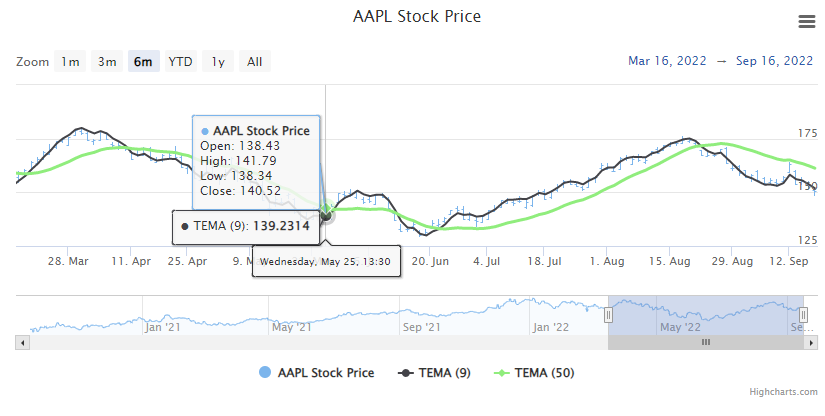Image resolution: width=825 pixels, height=416 pixels.
Task: Click the AAPL legend blue circle icon
Action: pos(266,373)
